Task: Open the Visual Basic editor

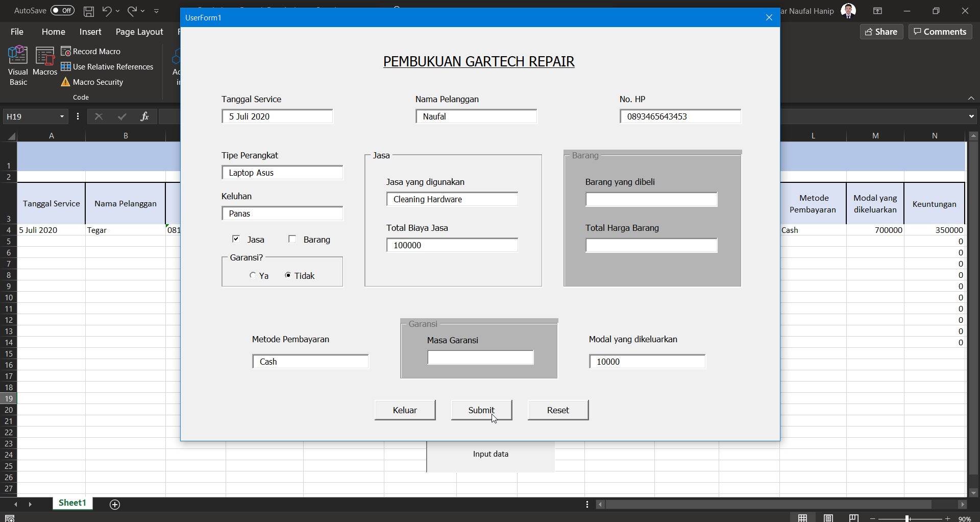Action: (17, 64)
